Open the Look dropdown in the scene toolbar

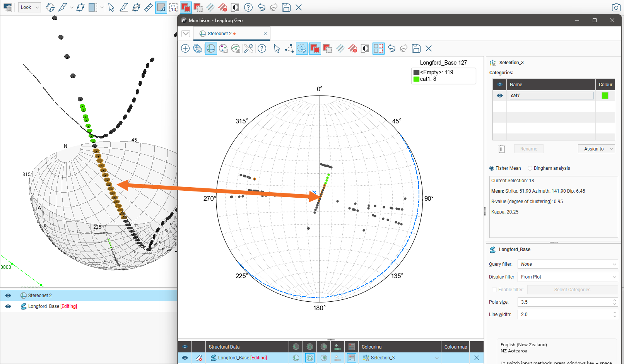tap(29, 7)
